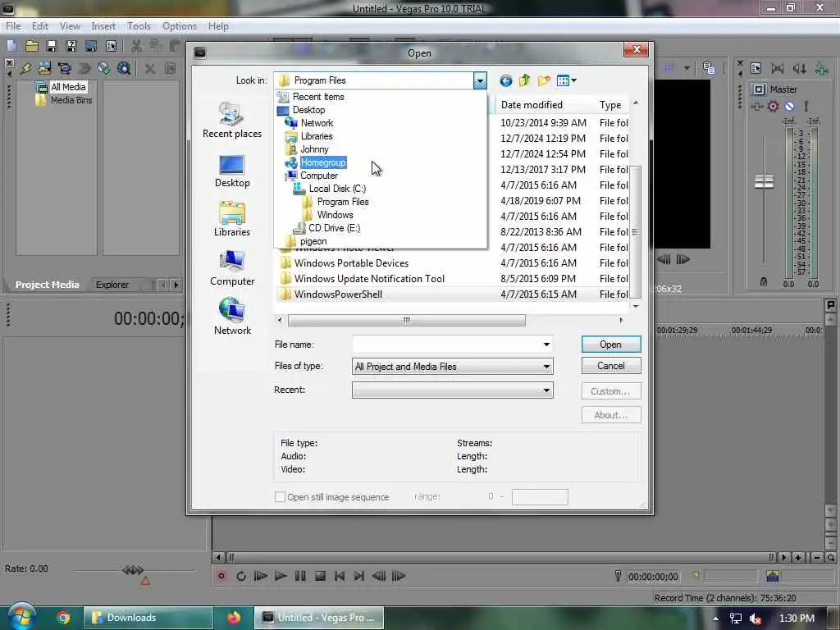Open the File menu
Image resolution: width=840 pixels, height=630 pixels.
(13, 26)
